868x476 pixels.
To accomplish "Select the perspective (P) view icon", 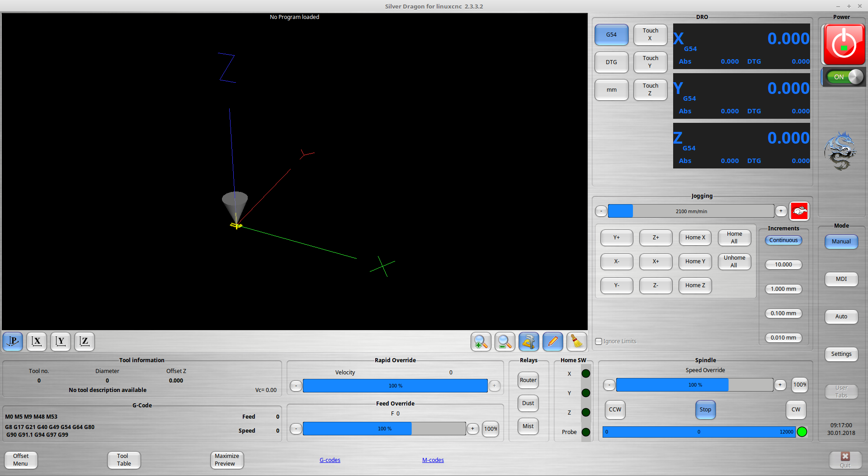I will click(13, 341).
